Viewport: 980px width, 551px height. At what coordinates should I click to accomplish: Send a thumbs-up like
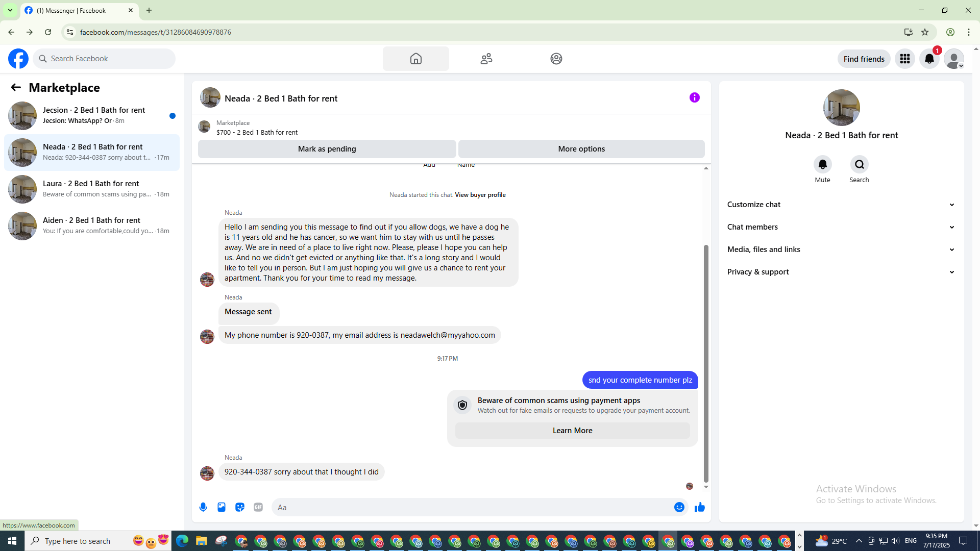coord(700,507)
